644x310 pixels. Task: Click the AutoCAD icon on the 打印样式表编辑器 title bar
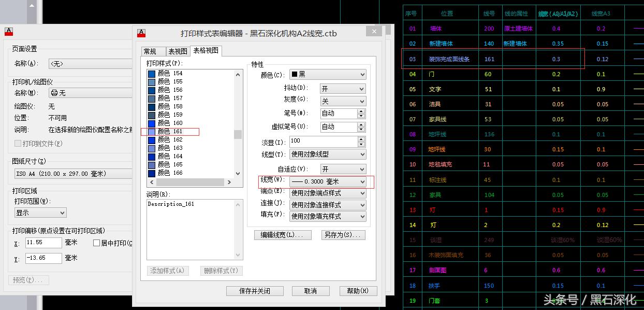tap(141, 32)
